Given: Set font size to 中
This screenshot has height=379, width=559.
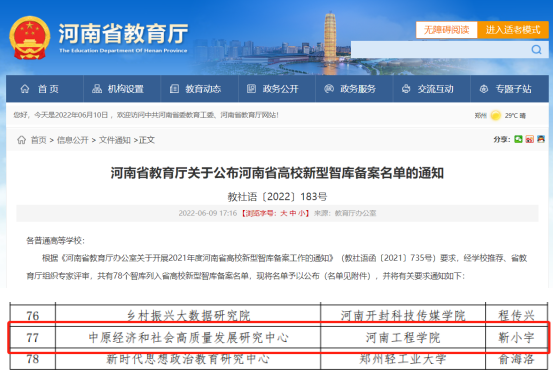Looking at the screenshot, I should [293, 213].
